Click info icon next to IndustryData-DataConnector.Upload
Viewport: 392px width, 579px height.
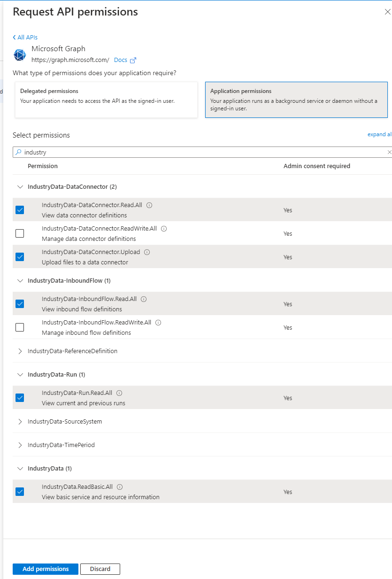[147, 252]
